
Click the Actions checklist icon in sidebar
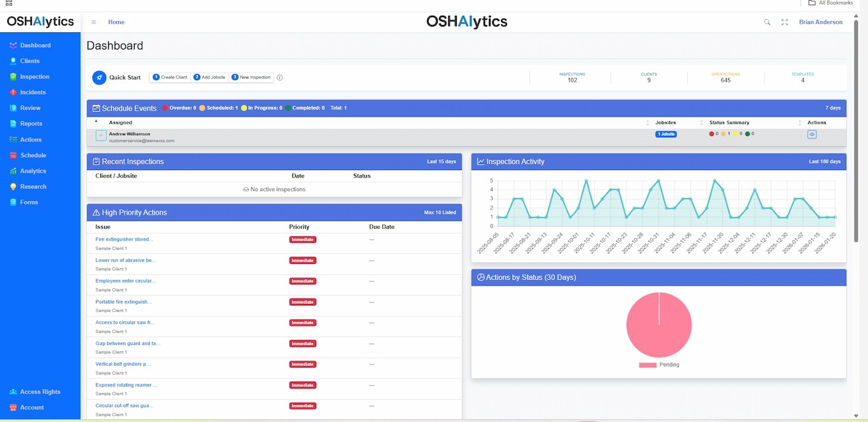click(x=13, y=140)
